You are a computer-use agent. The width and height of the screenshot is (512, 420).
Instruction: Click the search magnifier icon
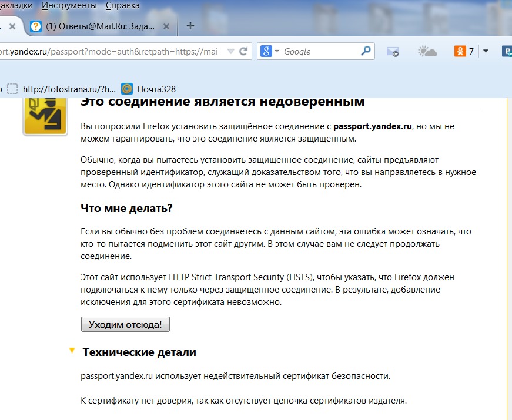(x=366, y=51)
